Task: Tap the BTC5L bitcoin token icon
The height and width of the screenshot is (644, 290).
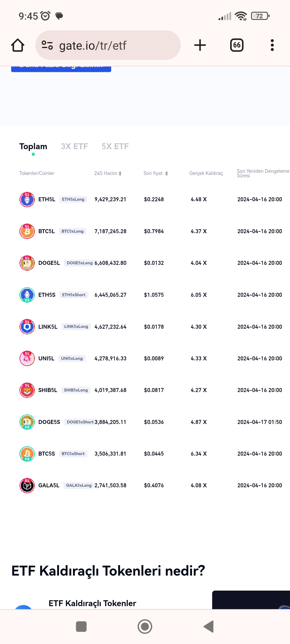Action: click(27, 231)
